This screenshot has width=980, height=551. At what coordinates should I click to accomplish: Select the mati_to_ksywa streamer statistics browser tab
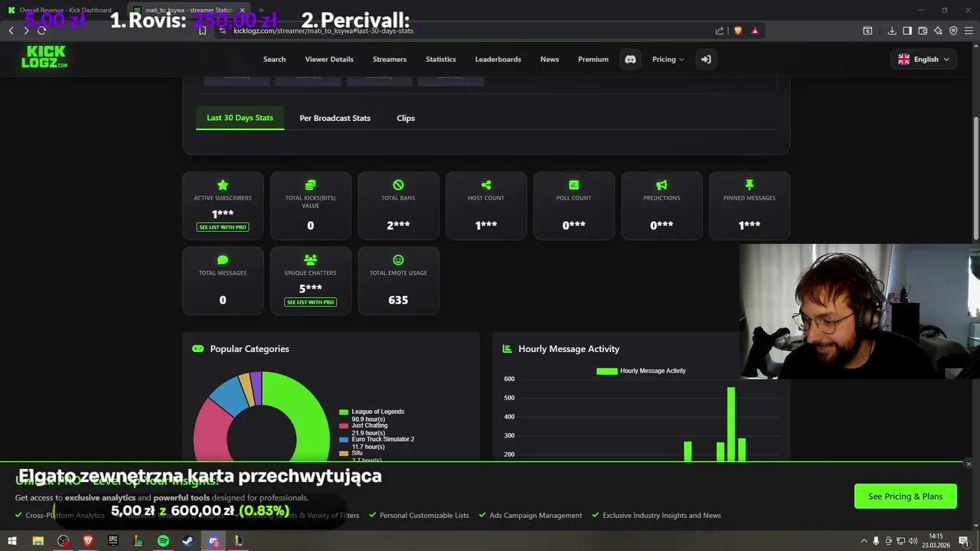188,10
